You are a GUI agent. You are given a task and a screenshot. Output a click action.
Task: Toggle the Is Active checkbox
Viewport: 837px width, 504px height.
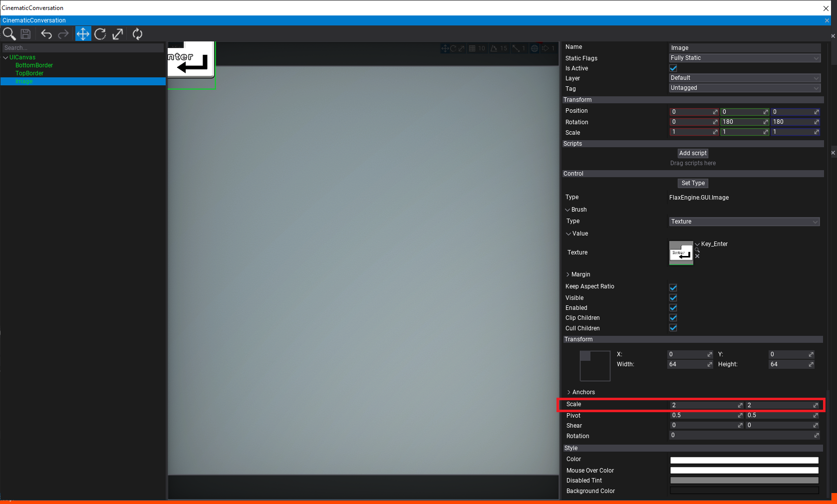point(672,68)
